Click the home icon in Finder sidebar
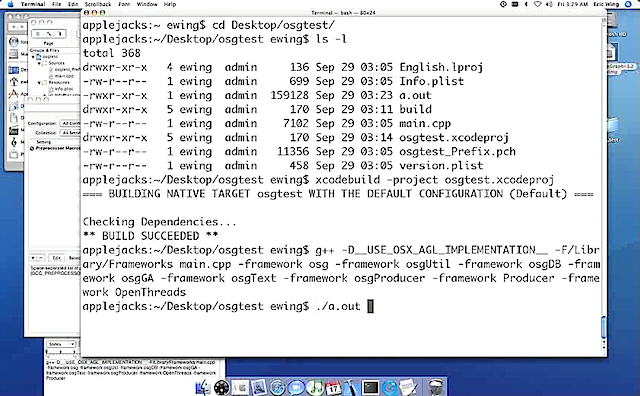The width and height of the screenshot is (640, 396). [13, 82]
